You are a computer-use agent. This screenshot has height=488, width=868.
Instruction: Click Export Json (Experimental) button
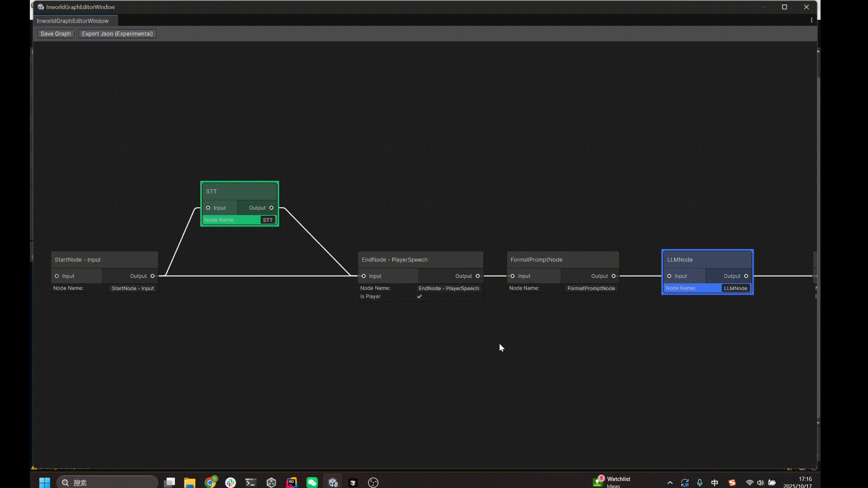click(x=117, y=34)
